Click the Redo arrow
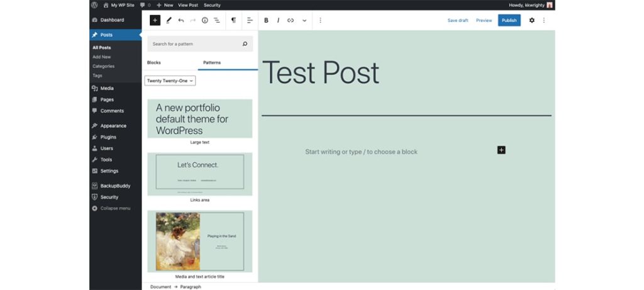 (192, 20)
